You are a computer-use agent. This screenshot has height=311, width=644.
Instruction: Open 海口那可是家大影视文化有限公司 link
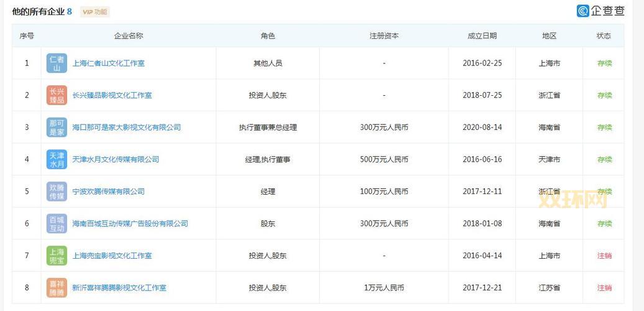[x=127, y=128]
